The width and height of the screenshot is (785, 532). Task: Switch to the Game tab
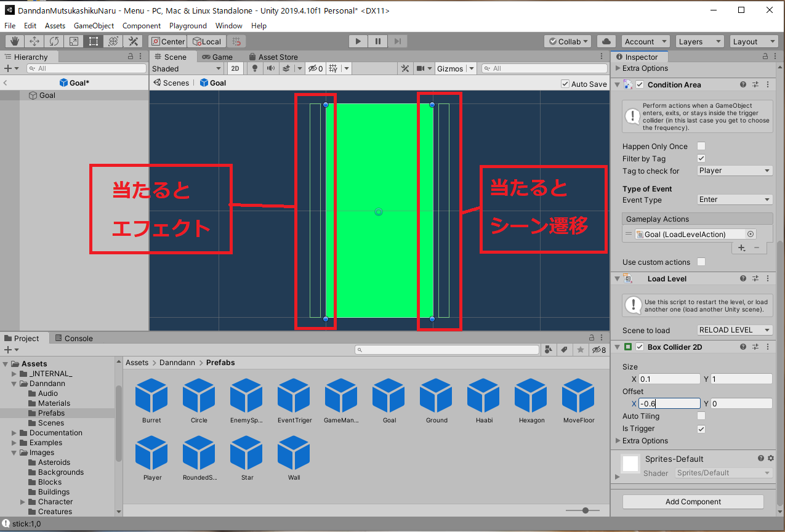point(217,57)
